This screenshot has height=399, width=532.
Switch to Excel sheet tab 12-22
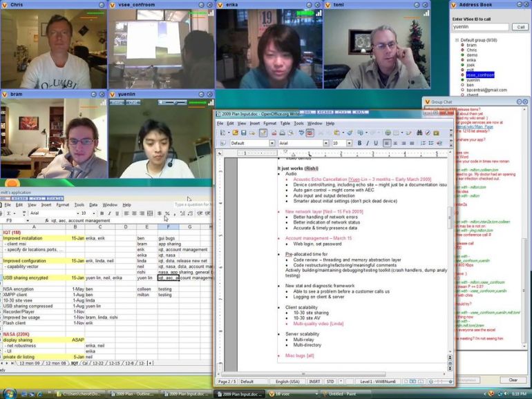tap(98, 363)
